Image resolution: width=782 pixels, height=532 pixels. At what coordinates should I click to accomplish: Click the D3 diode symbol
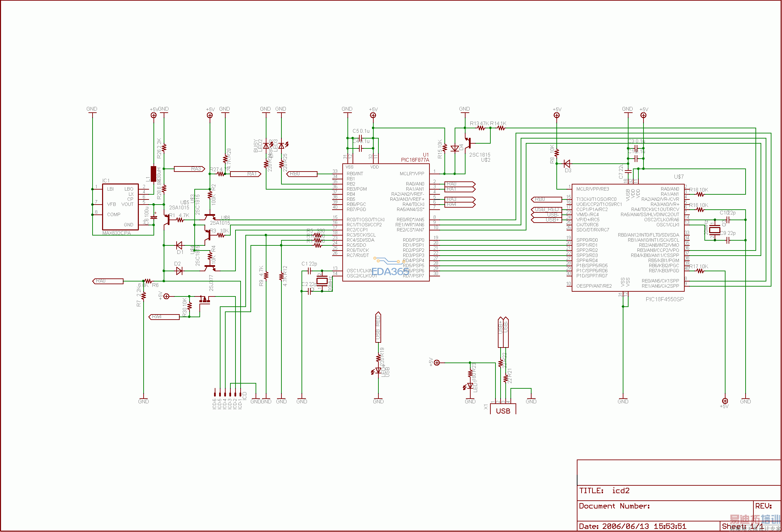567,164
